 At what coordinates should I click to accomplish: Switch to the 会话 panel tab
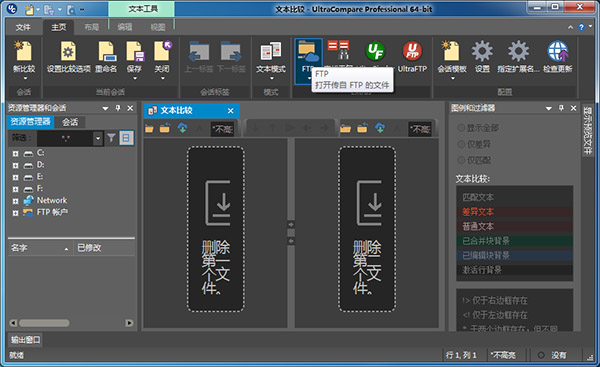[70, 122]
